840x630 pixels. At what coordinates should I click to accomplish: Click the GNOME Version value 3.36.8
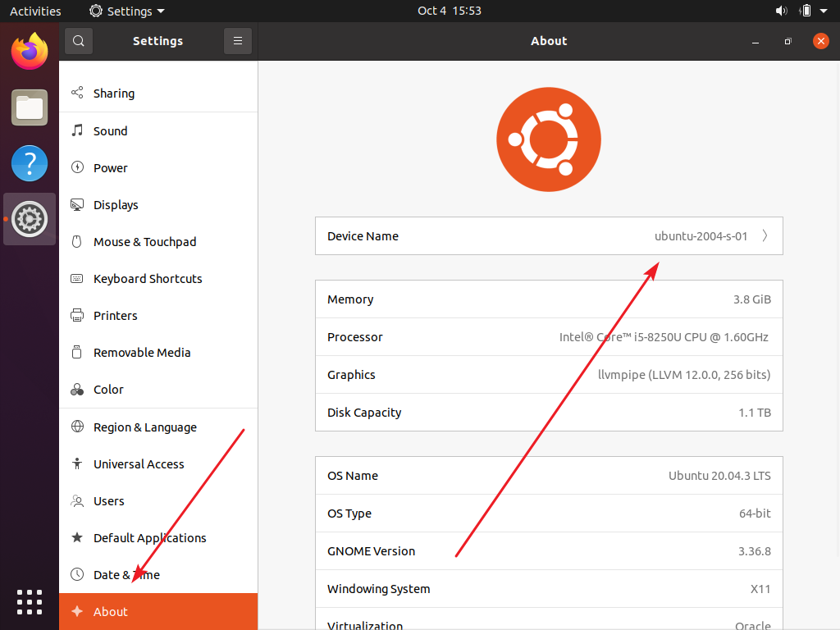(755, 551)
